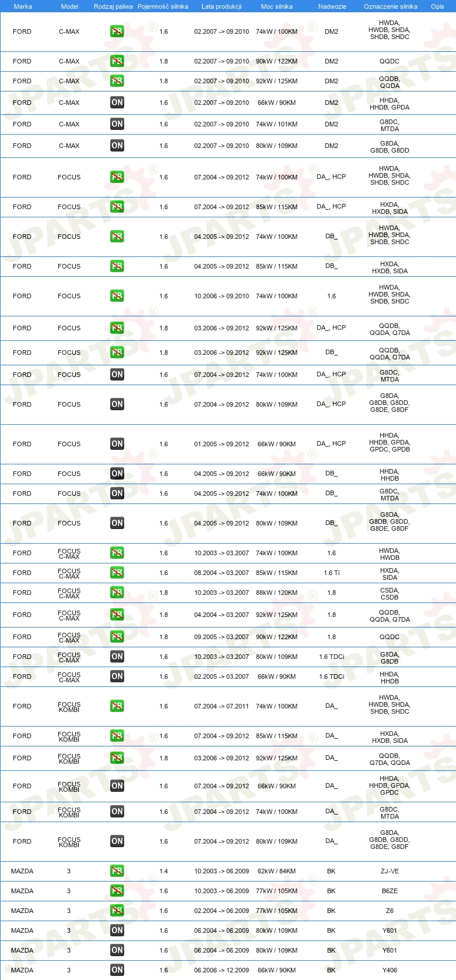Click the 88kW / 120KM power cell

tap(276, 593)
